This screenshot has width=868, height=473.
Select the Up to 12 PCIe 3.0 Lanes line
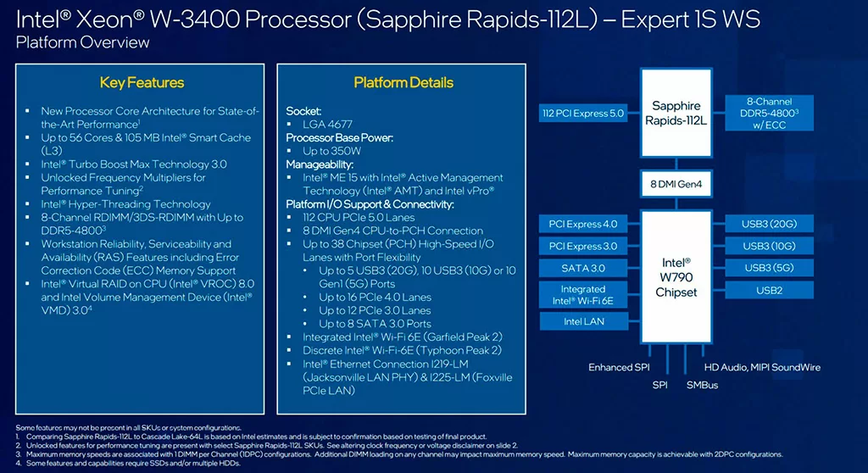click(375, 310)
